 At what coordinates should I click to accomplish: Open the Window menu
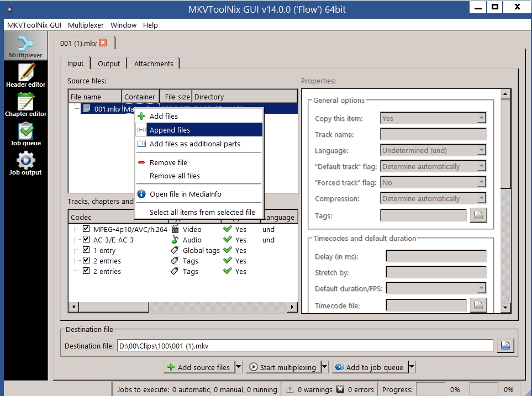tap(124, 25)
